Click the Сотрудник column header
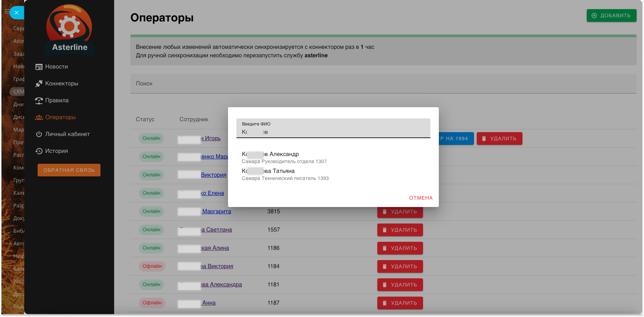Viewport: 644px width, 317px height. (x=194, y=119)
